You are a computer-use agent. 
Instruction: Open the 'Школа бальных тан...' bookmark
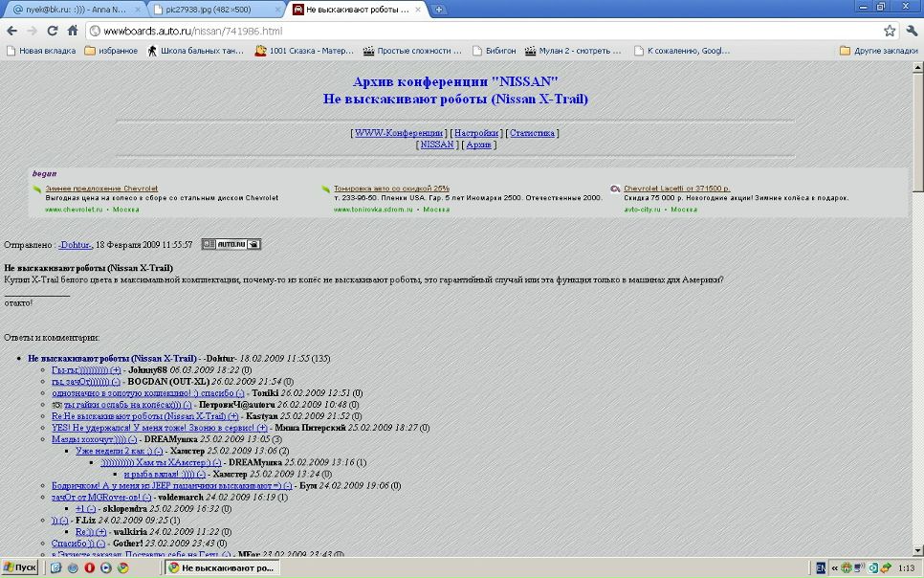pos(195,51)
